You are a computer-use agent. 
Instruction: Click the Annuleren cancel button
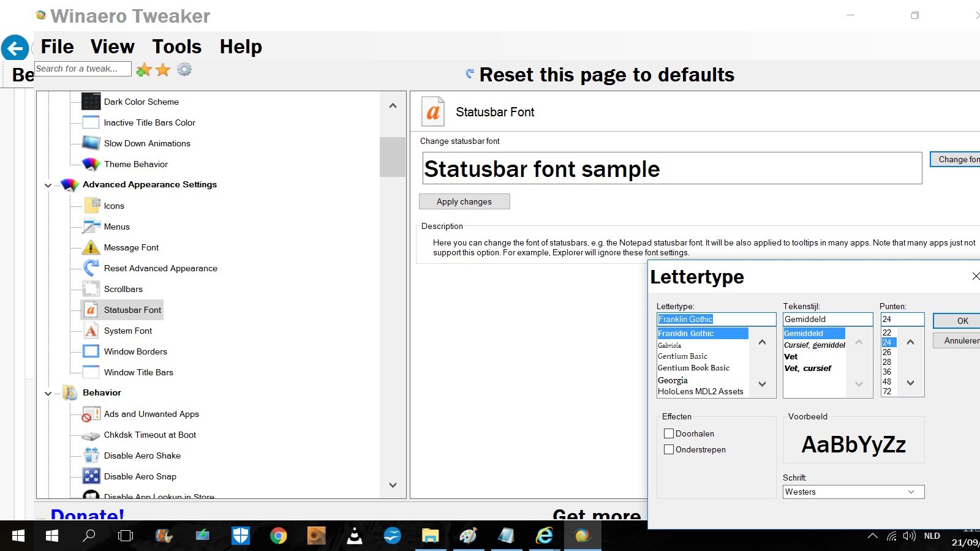tap(957, 340)
